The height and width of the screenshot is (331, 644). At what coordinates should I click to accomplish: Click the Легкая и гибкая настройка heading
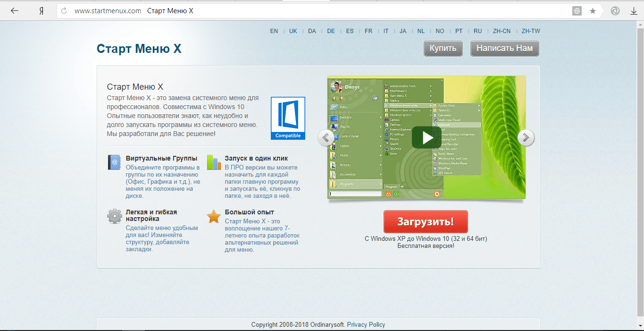click(x=151, y=215)
